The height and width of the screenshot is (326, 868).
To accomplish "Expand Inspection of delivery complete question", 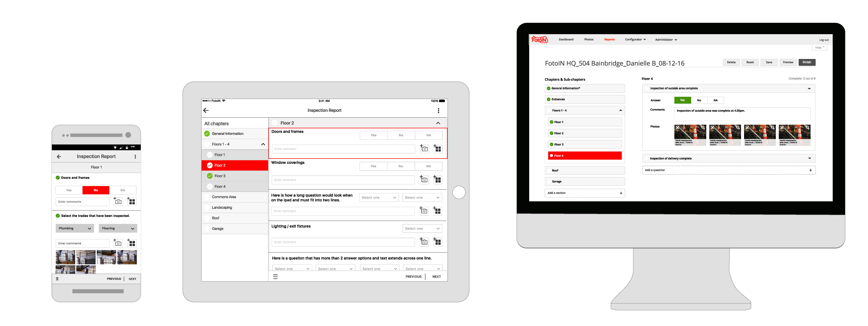I will (x=809, y=158).
